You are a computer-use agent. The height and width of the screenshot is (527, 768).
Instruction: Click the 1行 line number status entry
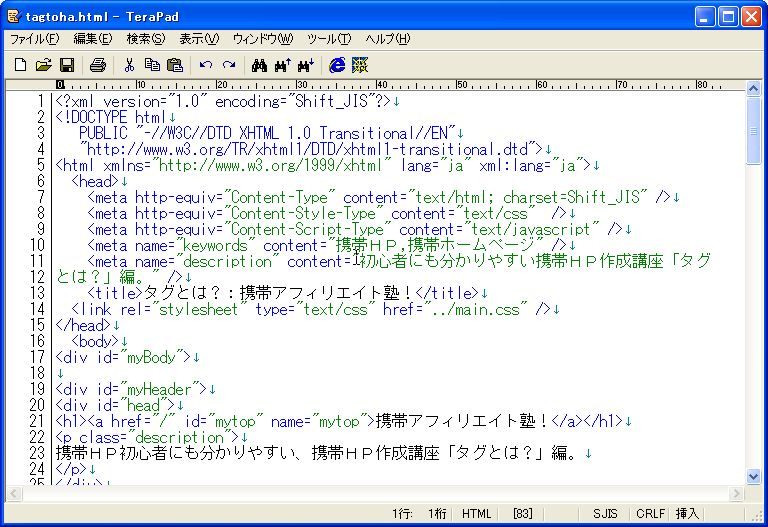(x=402, y=513)
